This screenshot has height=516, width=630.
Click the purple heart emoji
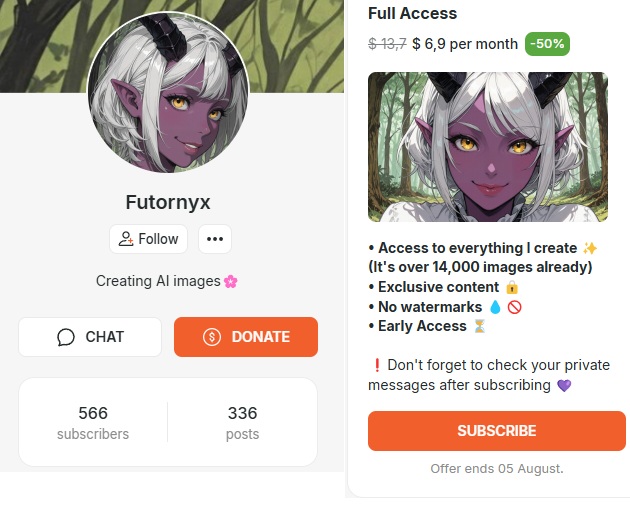coord(564,385)
